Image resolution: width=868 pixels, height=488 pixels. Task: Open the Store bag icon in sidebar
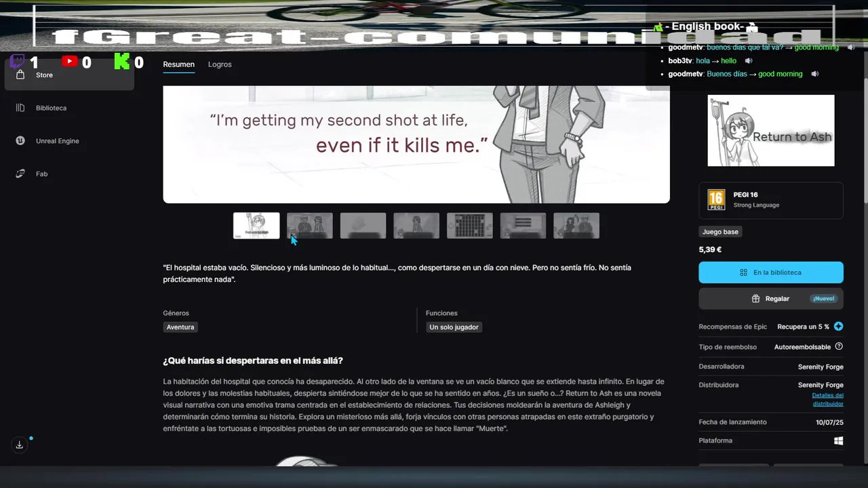click(20, 75)
